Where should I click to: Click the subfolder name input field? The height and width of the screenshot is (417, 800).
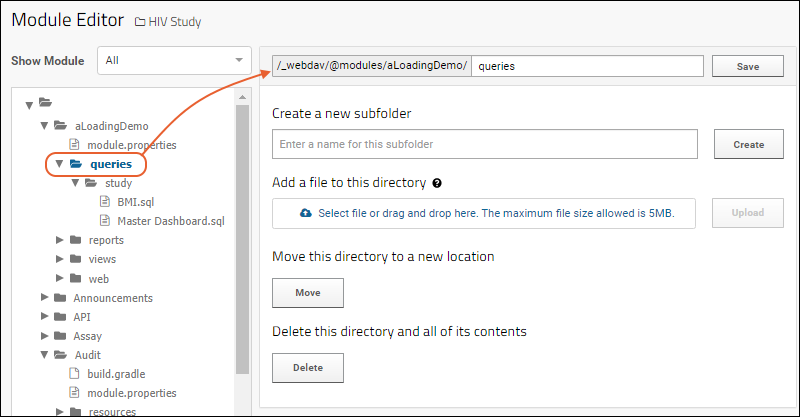[484, 145]
